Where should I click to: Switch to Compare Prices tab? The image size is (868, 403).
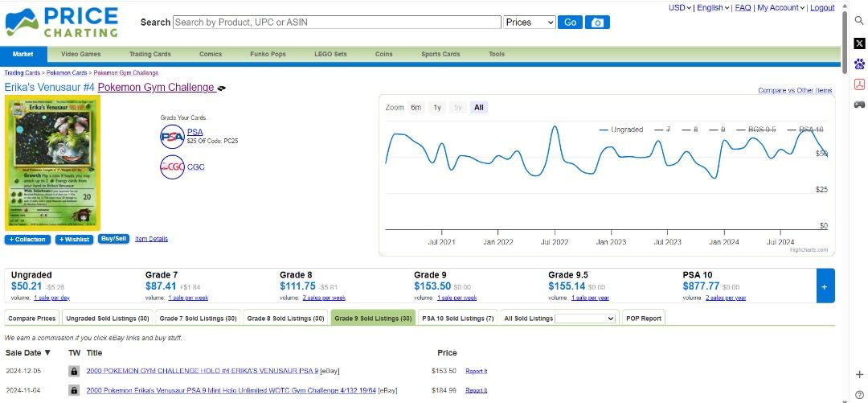[x=31, y=319]
